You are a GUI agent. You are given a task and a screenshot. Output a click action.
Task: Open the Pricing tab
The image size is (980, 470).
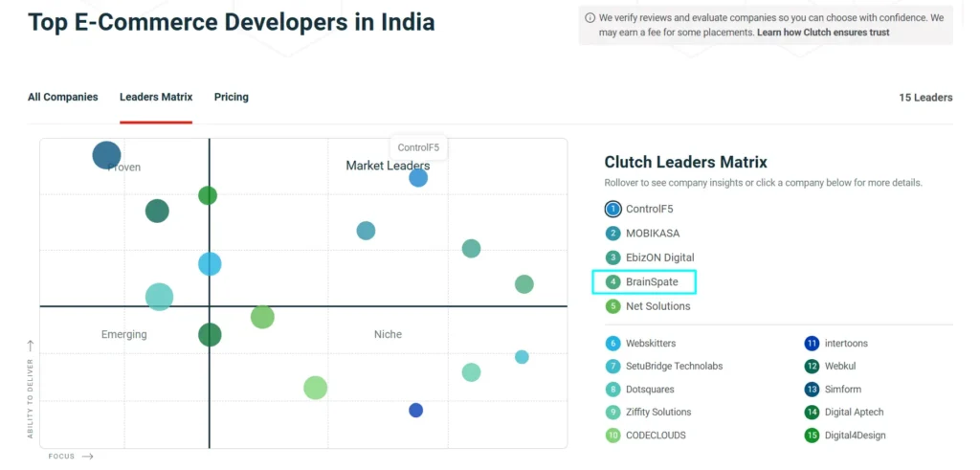coord(232,97)
